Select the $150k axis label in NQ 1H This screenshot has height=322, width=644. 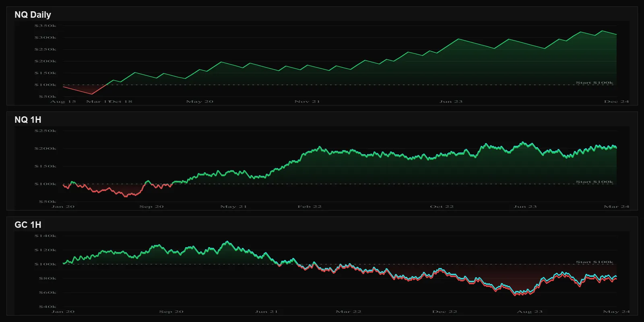click(x=45, y=166)
